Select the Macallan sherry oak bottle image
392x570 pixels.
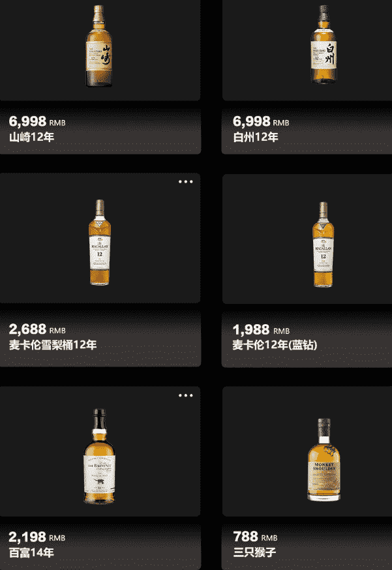pos(100,242)
